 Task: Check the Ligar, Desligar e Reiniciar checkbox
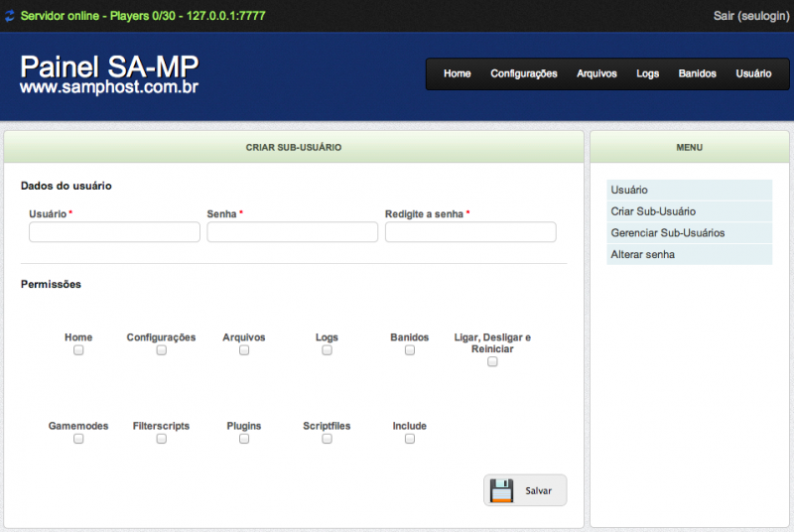(x=492, y=362)
